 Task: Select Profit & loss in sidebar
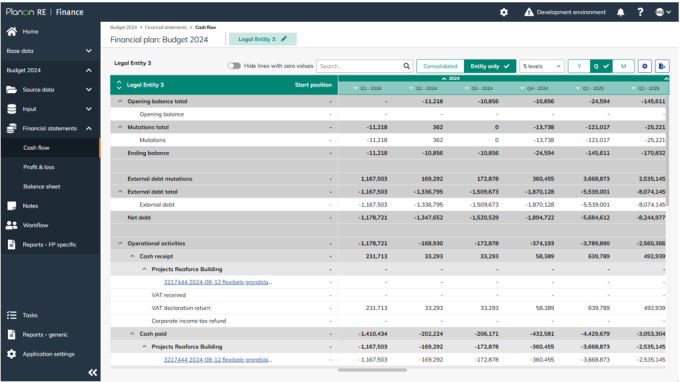click(39, 167)
